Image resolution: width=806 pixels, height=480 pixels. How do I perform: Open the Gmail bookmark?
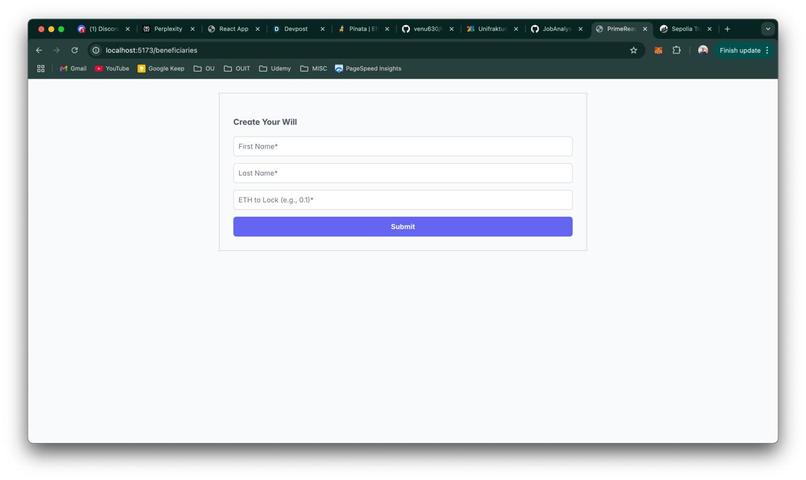point(73,68)
